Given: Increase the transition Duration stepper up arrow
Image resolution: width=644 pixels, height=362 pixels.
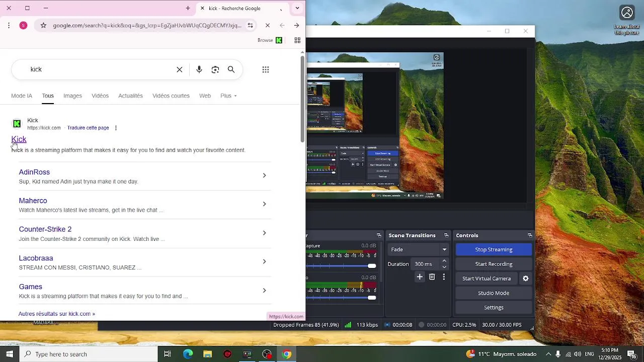Looking at the screenshot, I should click(x=444, y=261).
